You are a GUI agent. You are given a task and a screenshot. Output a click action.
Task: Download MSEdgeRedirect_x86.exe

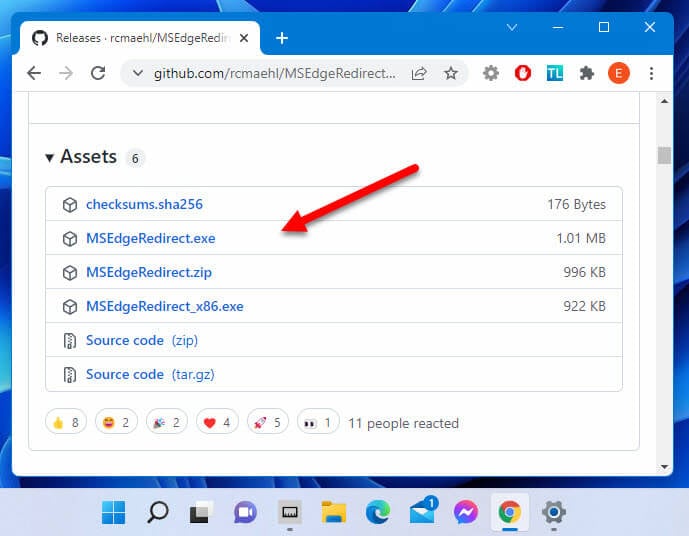(165, 306)
